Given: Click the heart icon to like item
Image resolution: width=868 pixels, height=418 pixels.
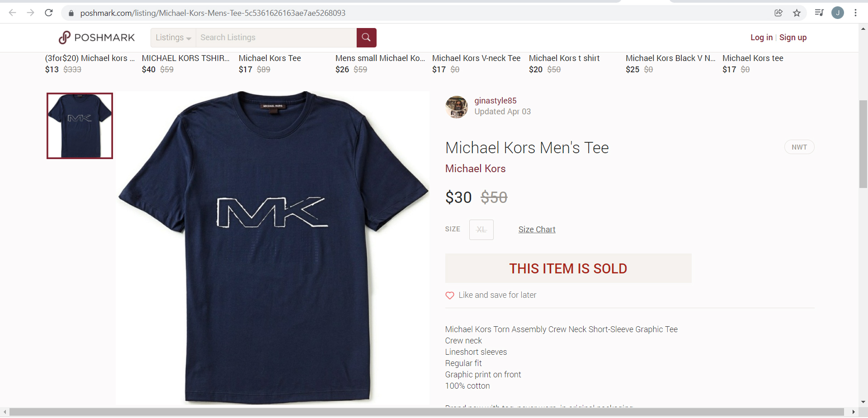Looking at the screenshot, I should [x=450, y=295].
